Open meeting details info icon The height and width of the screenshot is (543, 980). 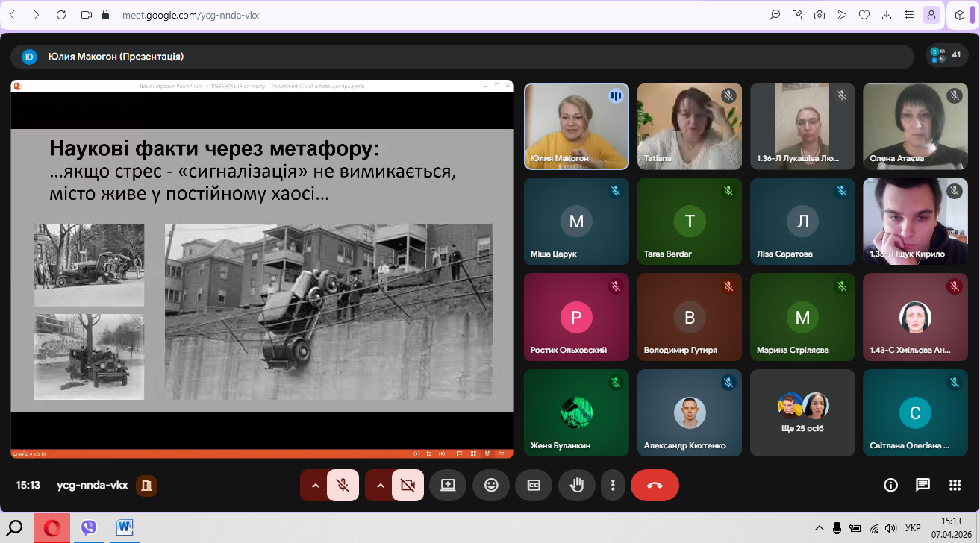pyautogui.click(x=890, y=485)
